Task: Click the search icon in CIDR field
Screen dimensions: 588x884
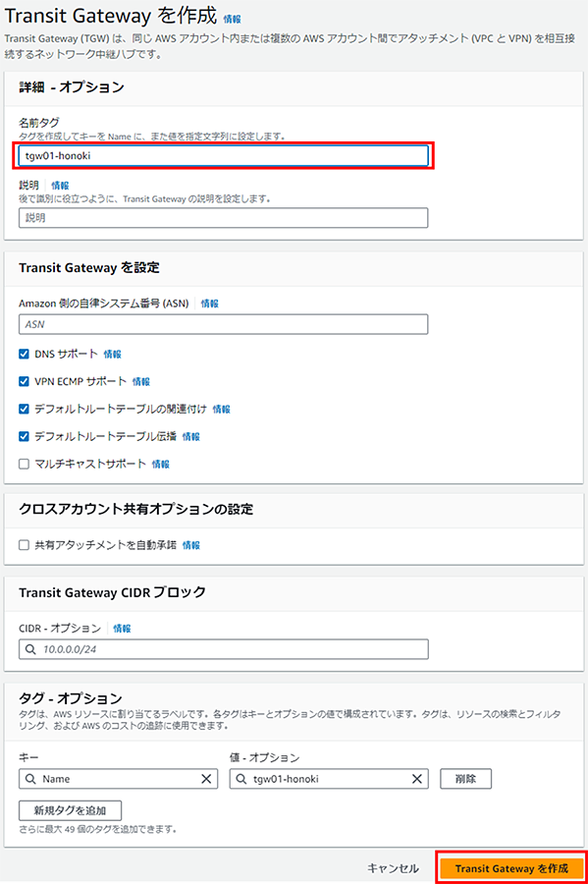Action: (x=30, y=649)
